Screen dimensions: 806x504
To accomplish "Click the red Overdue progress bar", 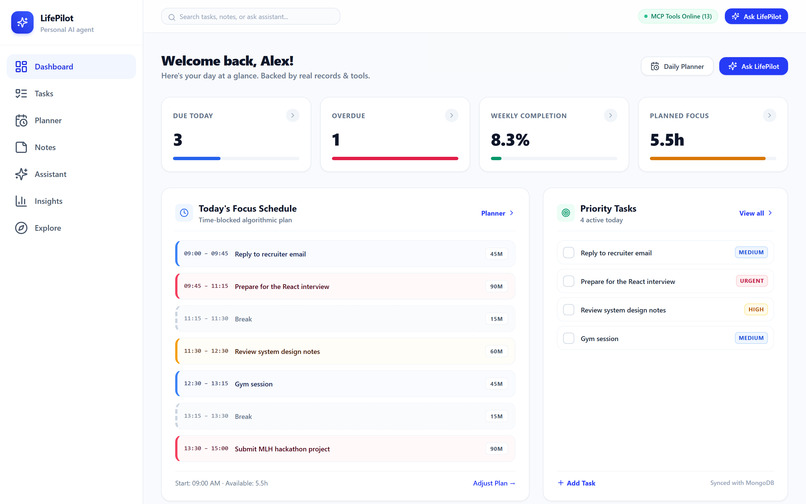I will (395, 158).
